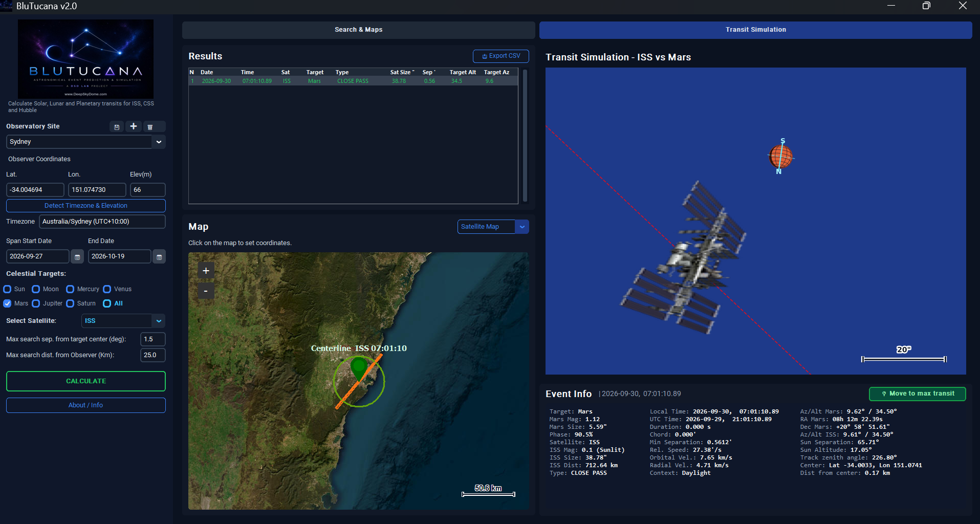Screen dimensions: 980x524
Task: Save the observatory site with the disk icon
Action: click(117, 127)
